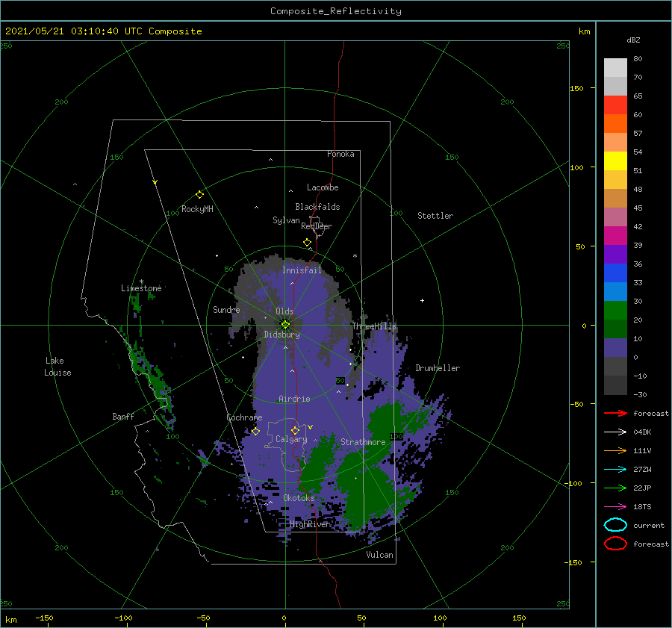Click the green 22JP arrow icon
672x628 pixels.
coord(615,488)
